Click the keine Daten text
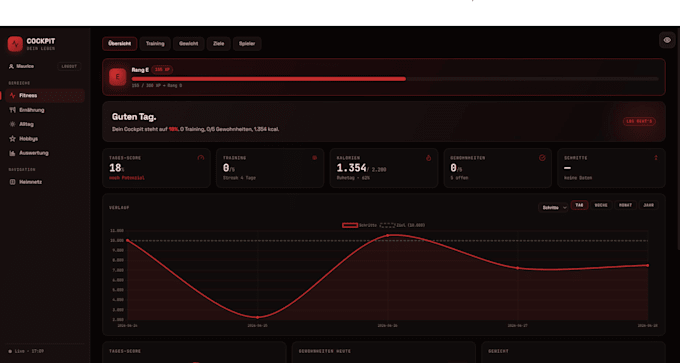The width and height of the screenshot is (680, 363). 578,178
